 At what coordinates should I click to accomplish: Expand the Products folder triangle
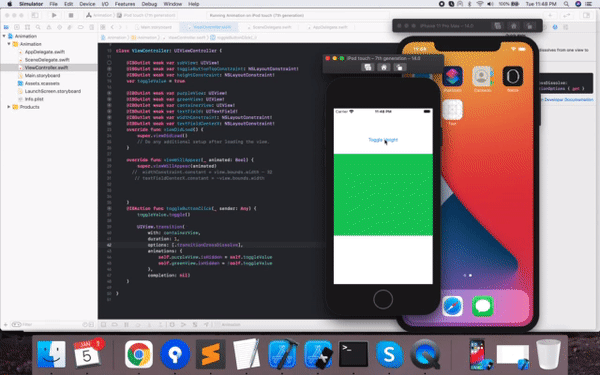coord(9,107)
